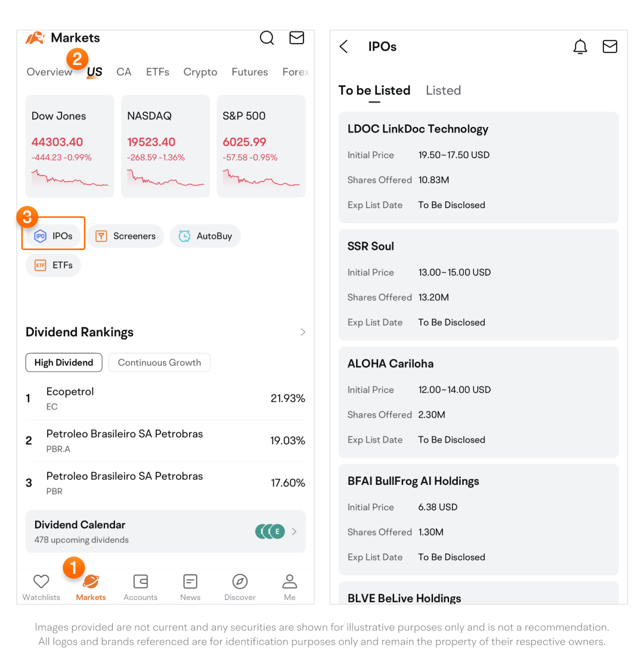644x659 pixels.
Task: Select the Crypto market tab
Action: 200,72
